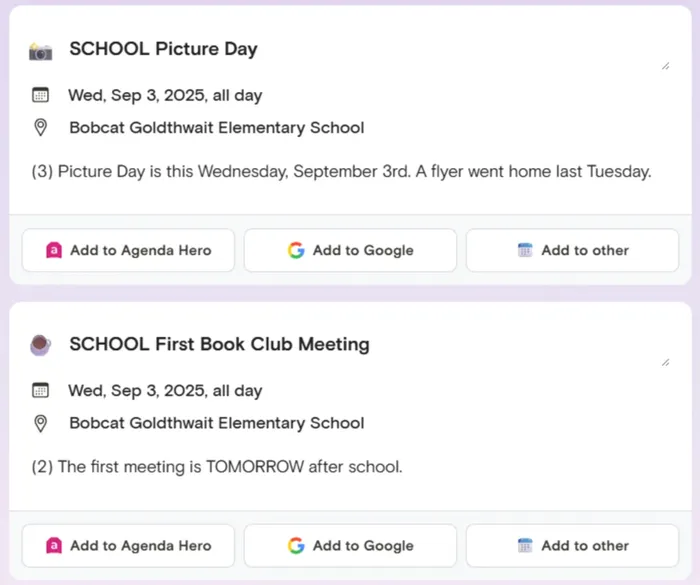This screenshot has width=700, height=585.
Task: Click the coffee cup icon beside Book Club
Action: pos(40,345)
